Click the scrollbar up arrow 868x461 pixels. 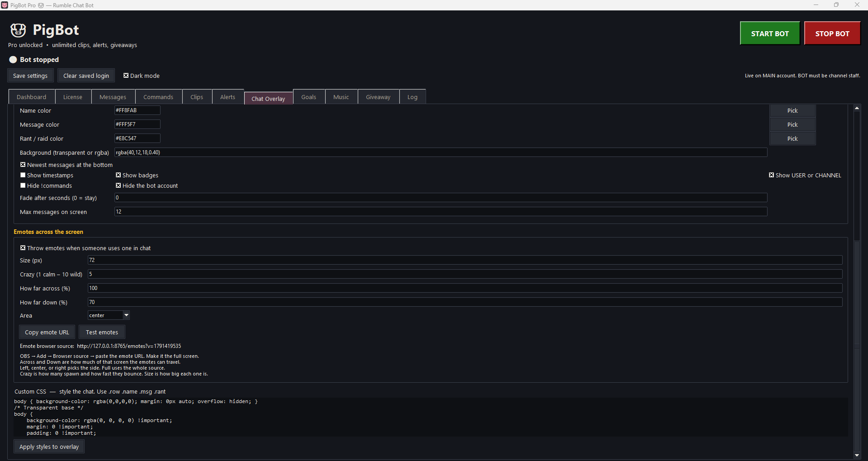point(857,108)
